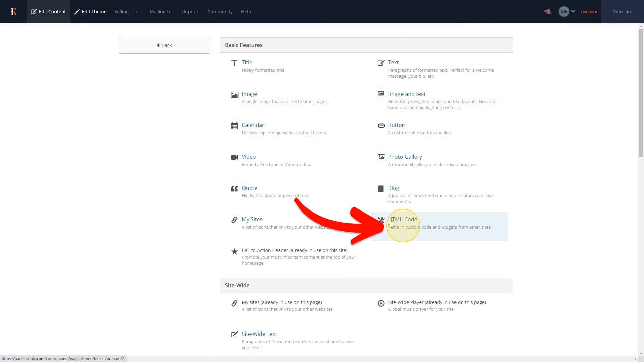
Task: Click the HTML Code tools icon
Action: coord(381,220)
